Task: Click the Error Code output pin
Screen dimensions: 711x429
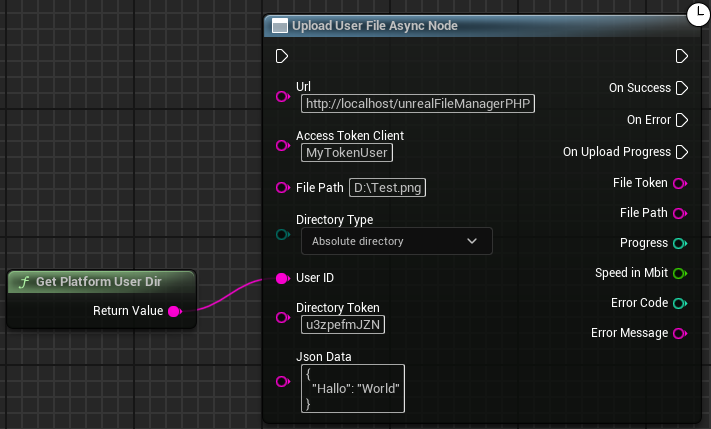Action: [680, 303]
